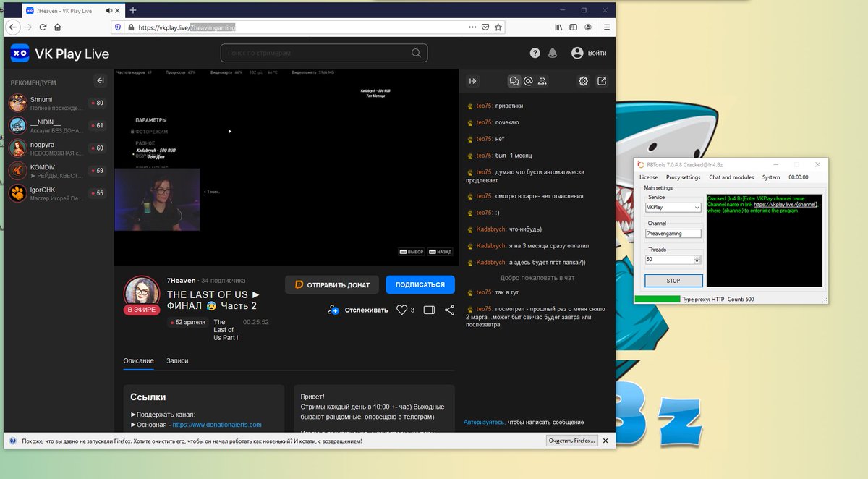Open IgorGHK recommended channel

(x=57, y=193)
